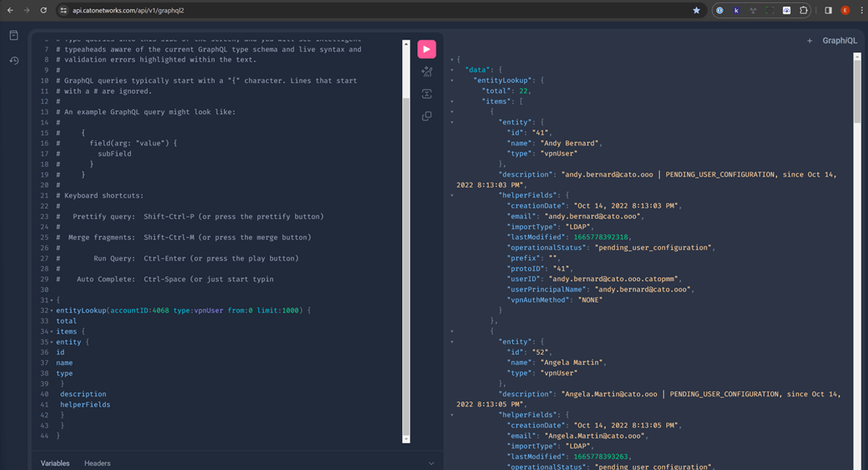
Task: Prettify the query using the magic wand icon
Action: (427, 72)
